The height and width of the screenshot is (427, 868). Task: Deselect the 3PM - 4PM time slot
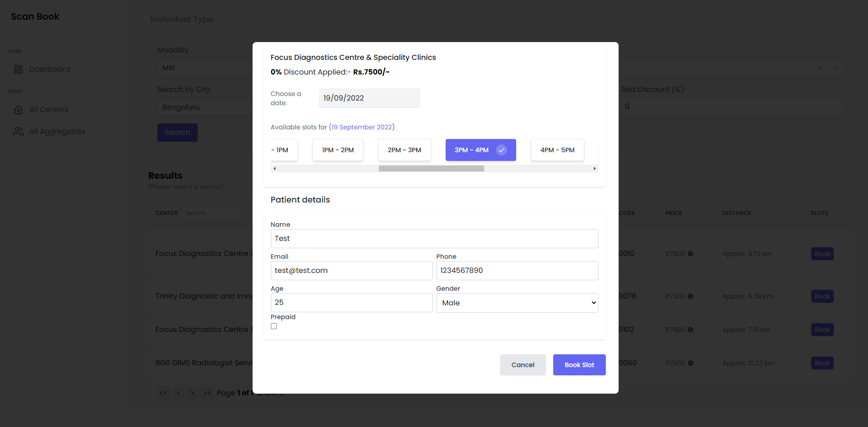[x=480, y=150]
